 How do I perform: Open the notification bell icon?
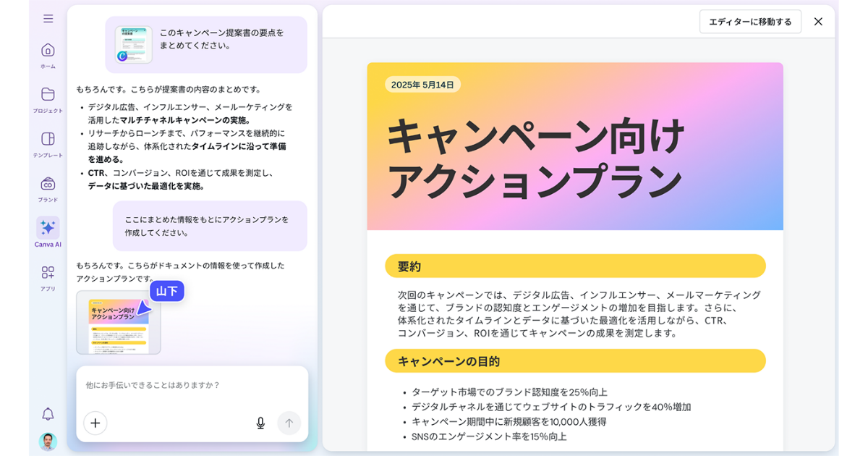(47, 415)
